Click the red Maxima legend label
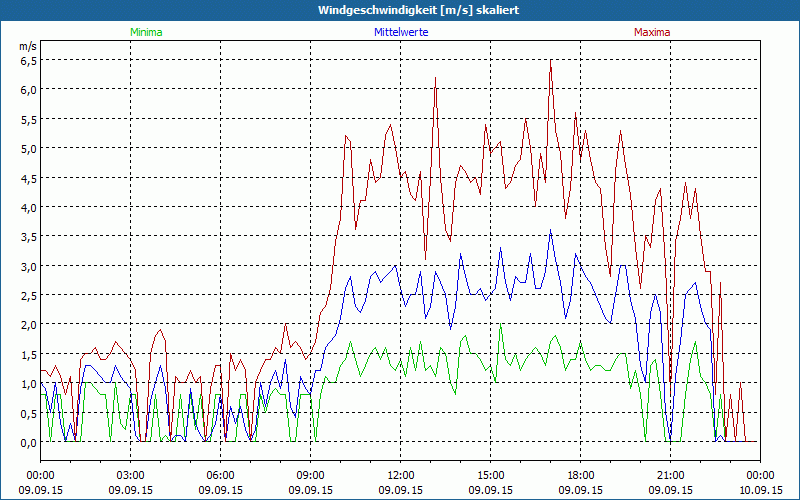The height and width of the screenshot is (500, 800). pos(652,32)
